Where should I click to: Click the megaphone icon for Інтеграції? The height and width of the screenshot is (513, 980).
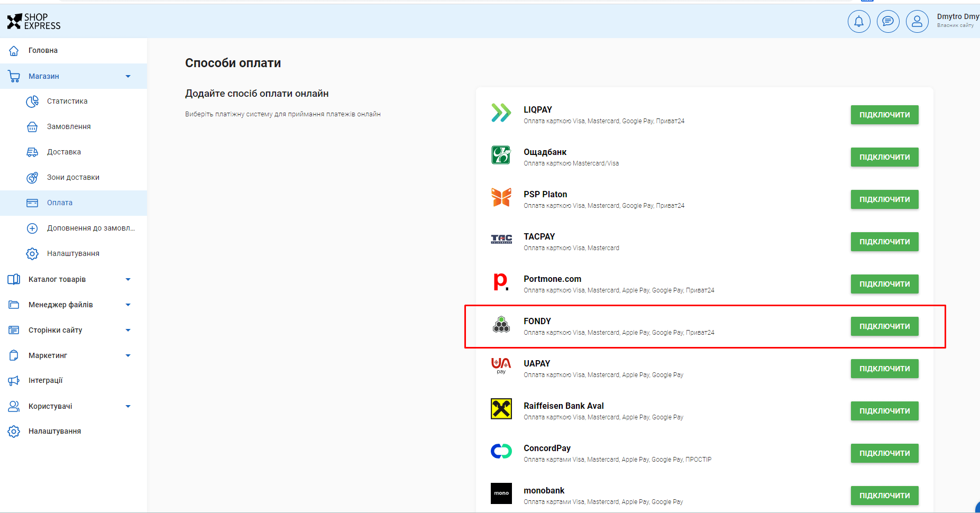(14, 380)
